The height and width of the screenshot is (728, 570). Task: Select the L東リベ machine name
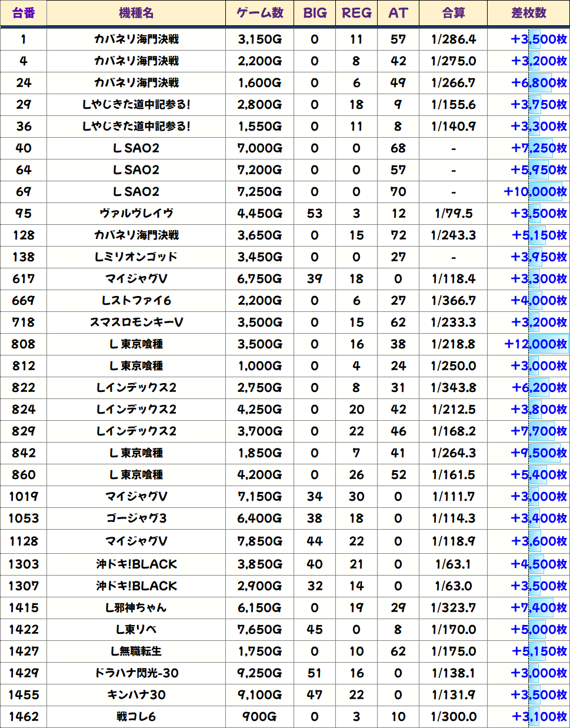coord(136,629)
